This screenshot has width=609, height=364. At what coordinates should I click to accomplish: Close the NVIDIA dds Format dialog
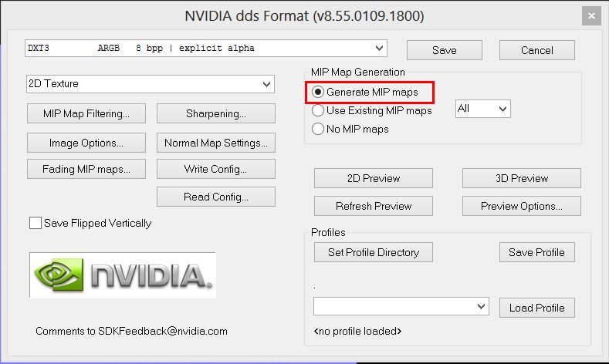pyautogui.click(x=590, y=15)
